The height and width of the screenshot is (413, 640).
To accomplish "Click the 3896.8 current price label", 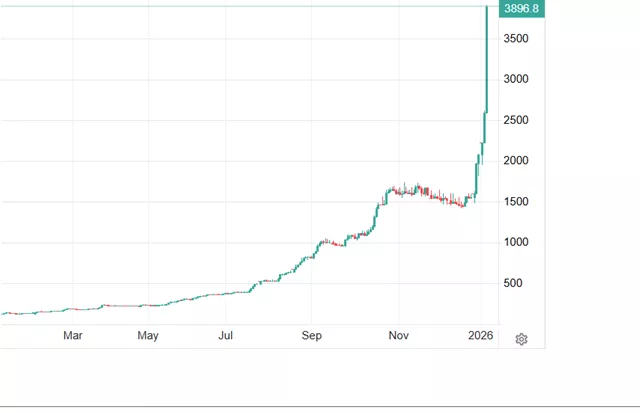I will click(x=522, y=9).
